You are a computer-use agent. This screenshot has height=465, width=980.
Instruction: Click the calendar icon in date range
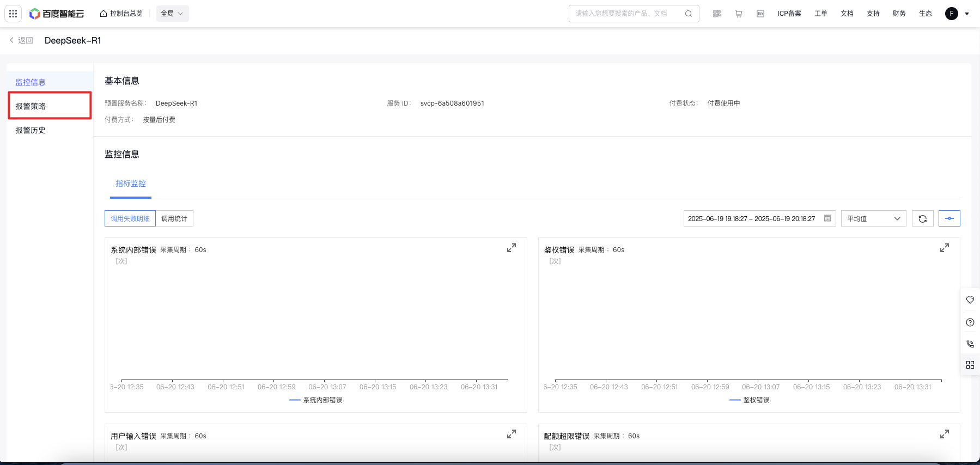coord(827,218)
